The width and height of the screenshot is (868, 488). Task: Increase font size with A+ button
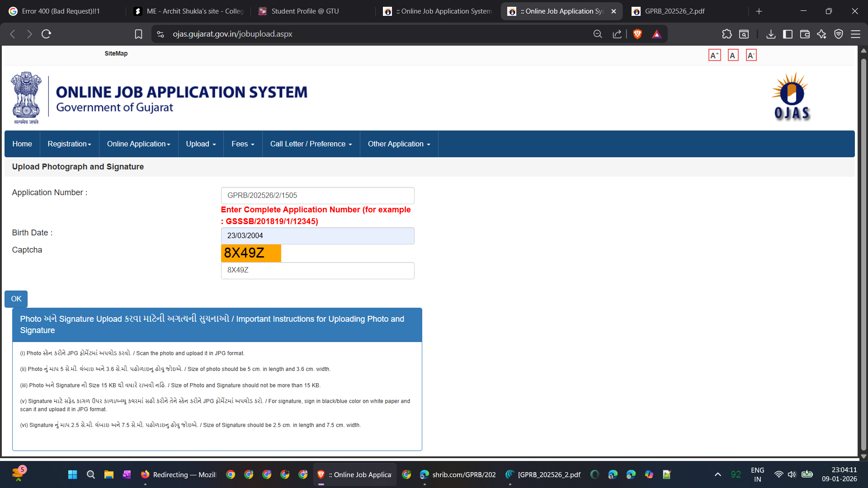point(714,55)
